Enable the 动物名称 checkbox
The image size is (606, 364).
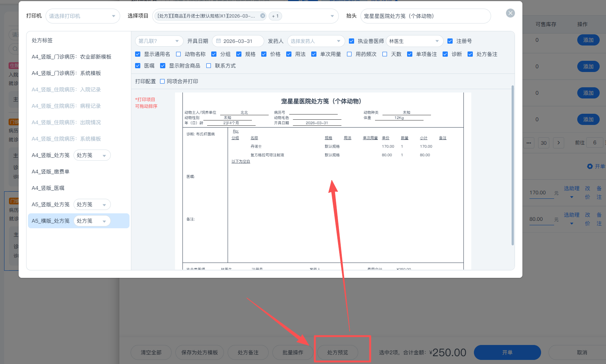pos(178,54)
